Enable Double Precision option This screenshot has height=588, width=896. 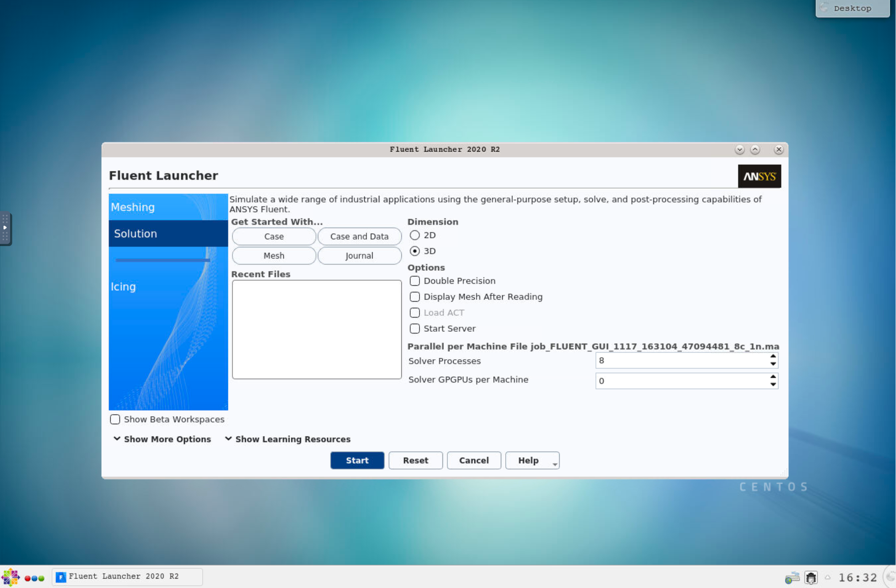(415, 281)
